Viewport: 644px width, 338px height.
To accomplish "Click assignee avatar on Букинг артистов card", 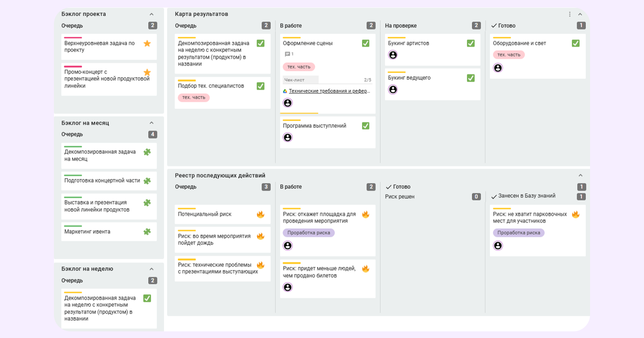I will [393, 55].
